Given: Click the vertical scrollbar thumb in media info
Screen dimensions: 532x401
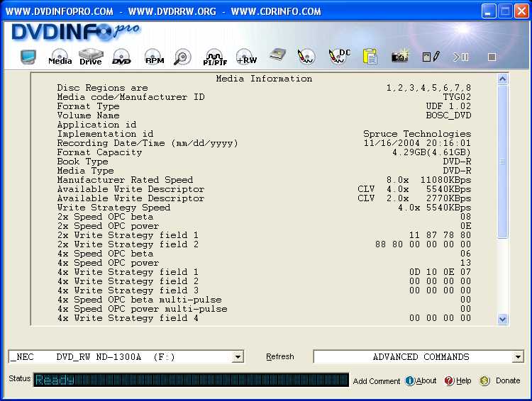Looking at the screenshot, I should coord(502,162).
